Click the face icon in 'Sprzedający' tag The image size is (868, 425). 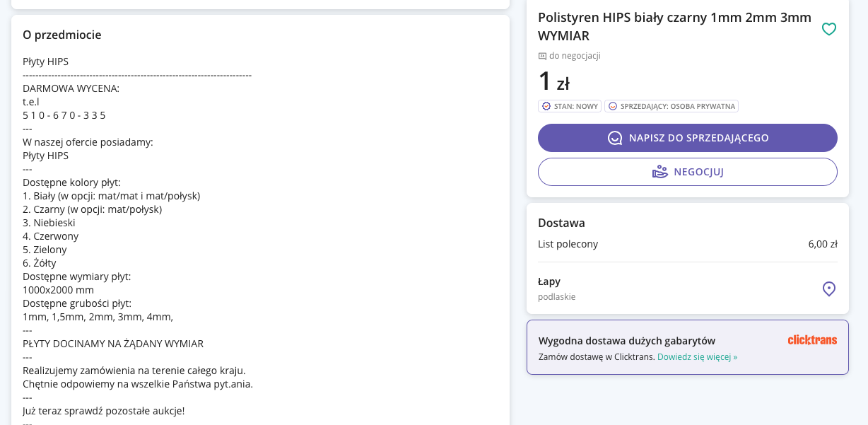click(x=613, y=106)
